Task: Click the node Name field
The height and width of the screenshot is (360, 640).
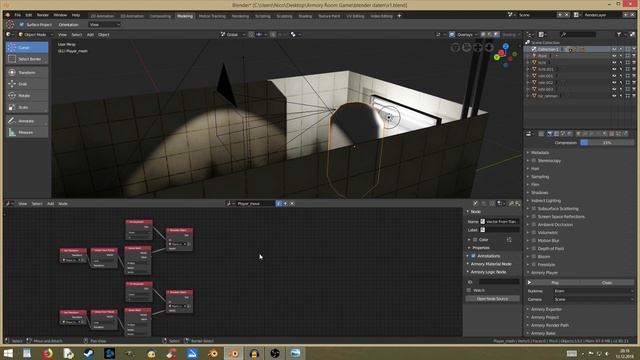Action: [x=500, y=221]
